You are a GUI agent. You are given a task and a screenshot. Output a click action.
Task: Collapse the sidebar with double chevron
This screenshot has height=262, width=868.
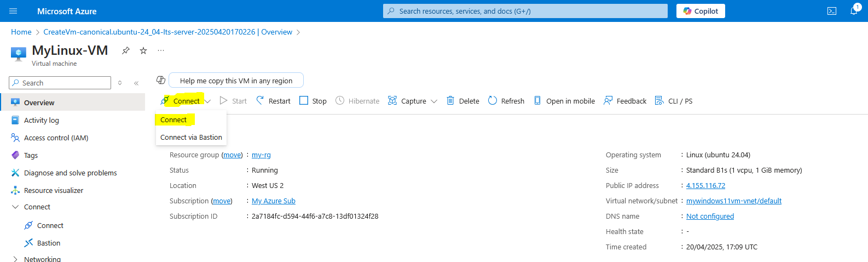(x=136, y=83)
